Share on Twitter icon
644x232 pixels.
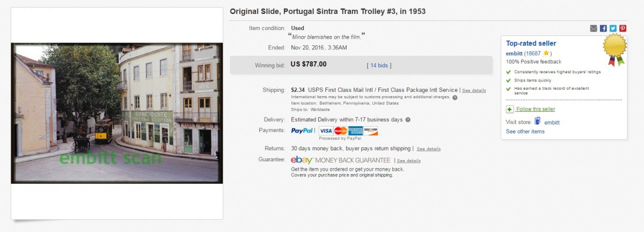tap(613, 28)
